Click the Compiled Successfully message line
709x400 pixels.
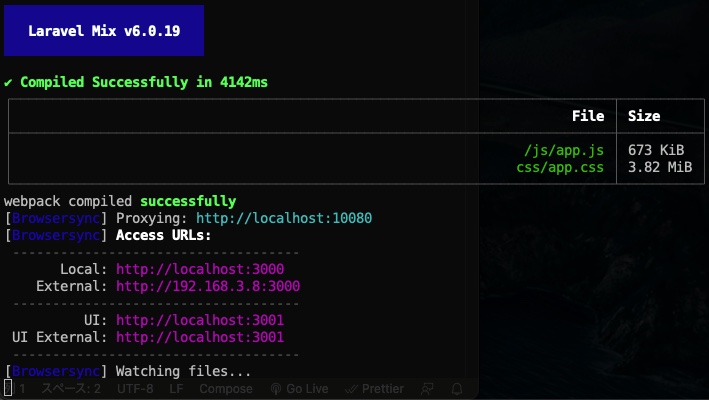136,82
